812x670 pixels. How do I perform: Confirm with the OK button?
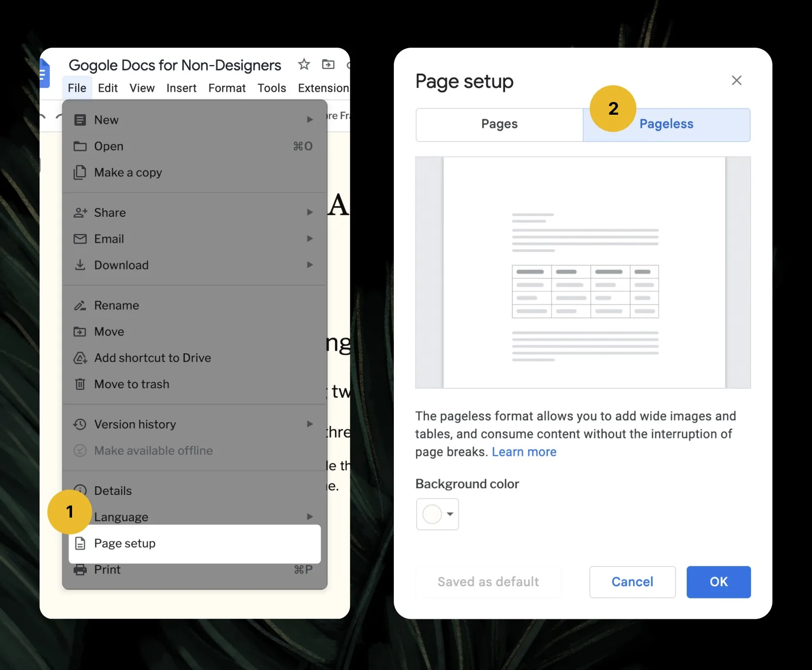click(x=718, y=582)
